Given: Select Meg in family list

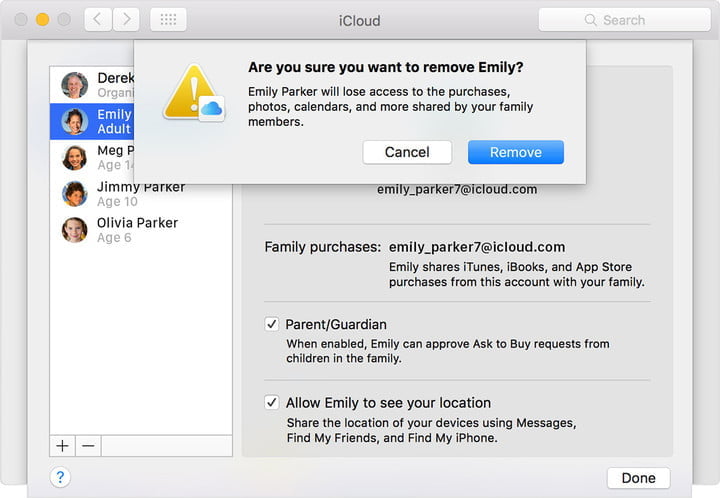Looking at the screenshot, I should click(x=92, y=157).
